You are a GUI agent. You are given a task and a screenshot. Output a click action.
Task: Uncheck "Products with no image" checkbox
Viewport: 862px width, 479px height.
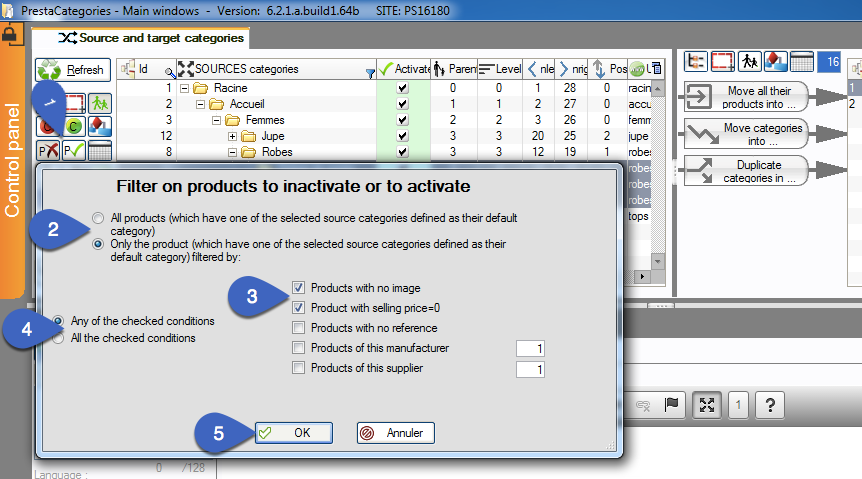point(299,288)
